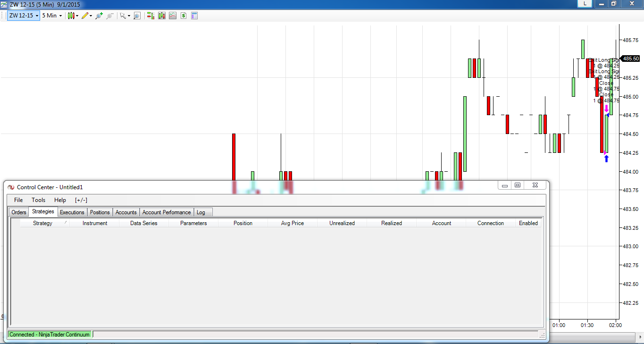644x344 pixels.
Task: Open the chart Properties icon in toolbar
Action: pyautogui.click(x=194, y=16)
